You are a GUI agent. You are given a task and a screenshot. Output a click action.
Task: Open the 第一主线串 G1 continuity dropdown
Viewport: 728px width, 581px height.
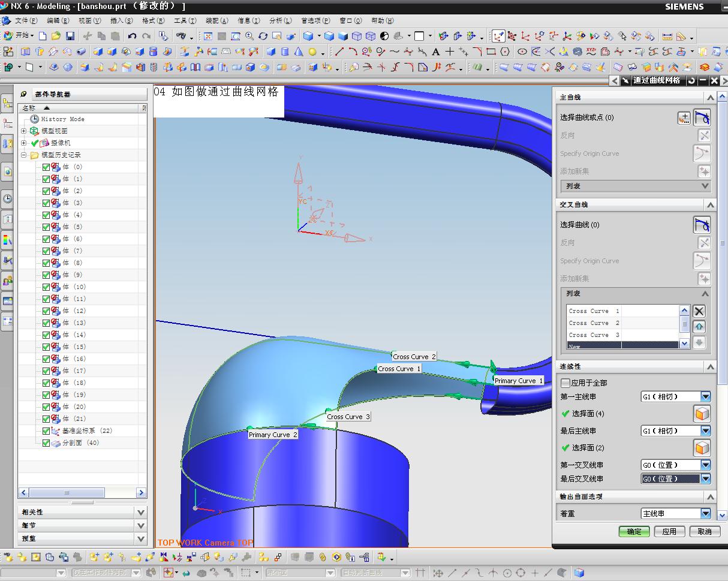click(x=705, y=396)
